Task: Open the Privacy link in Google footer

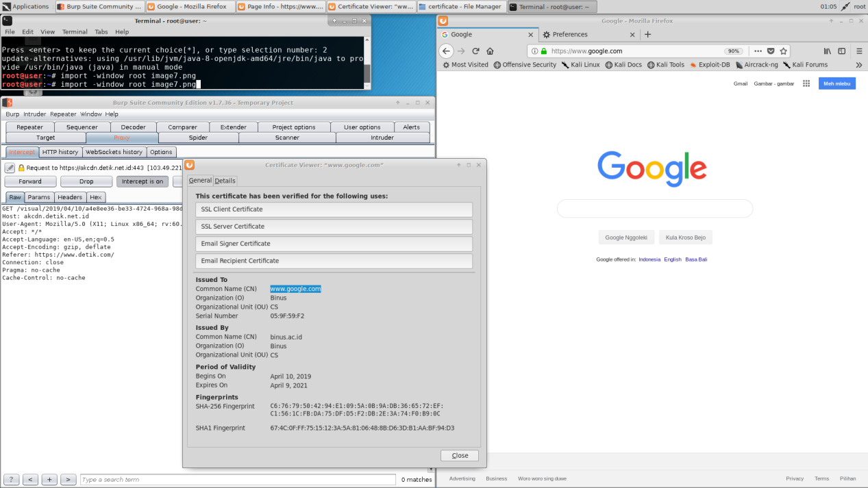Action: [795, 478]
